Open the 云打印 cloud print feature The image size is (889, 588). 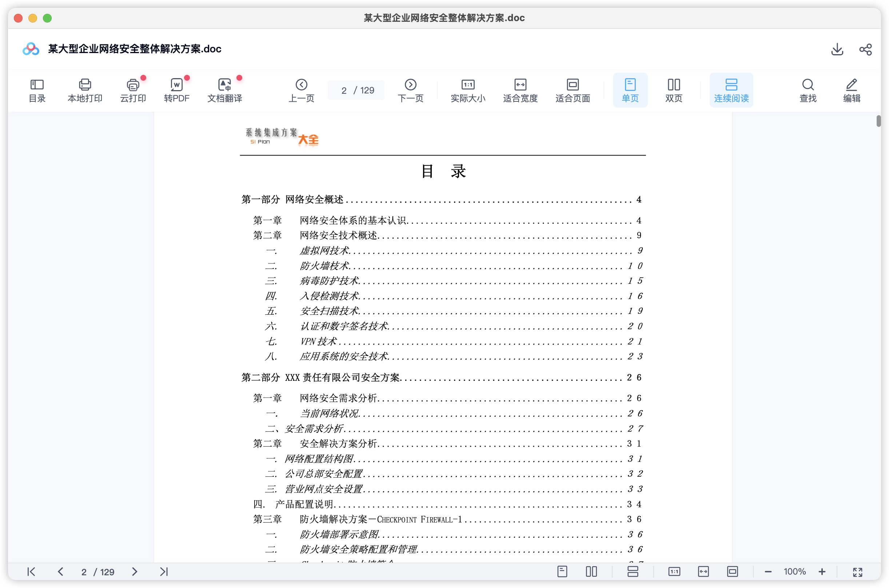133,90
